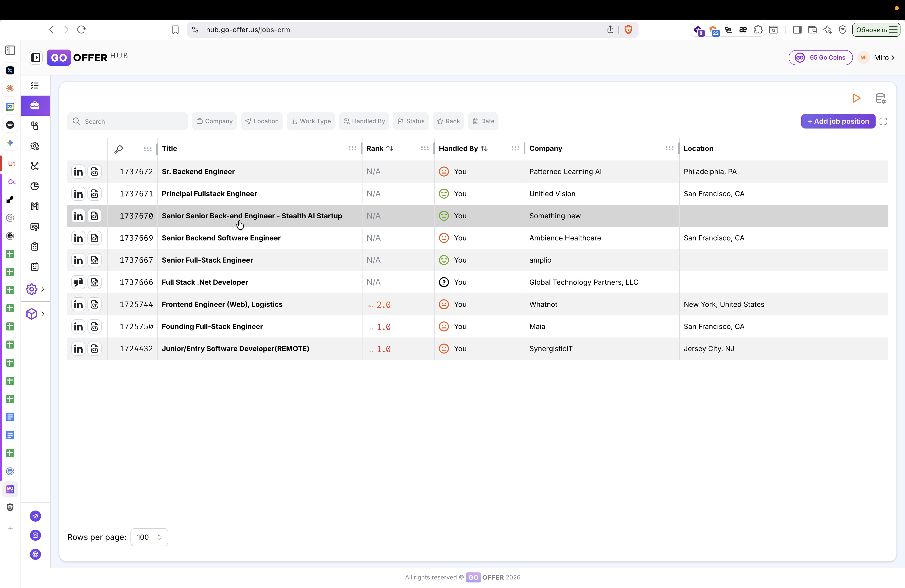Toggle Rank column sort order
The image size is (905, 588).
pos(390,149)
